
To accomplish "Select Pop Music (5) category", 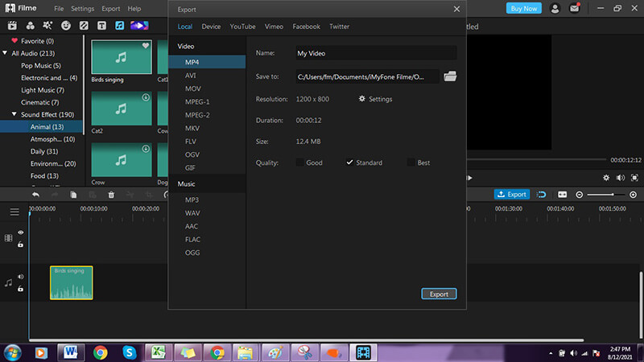I will point(41,65).
